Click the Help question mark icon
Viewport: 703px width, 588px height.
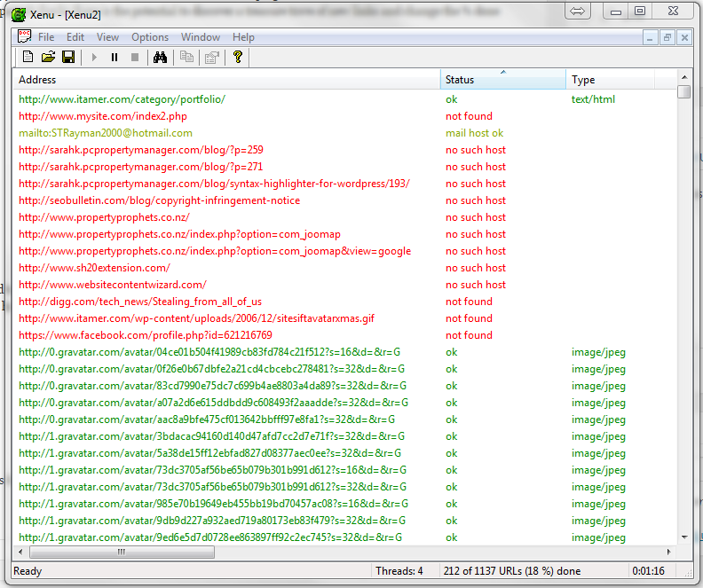238,57
